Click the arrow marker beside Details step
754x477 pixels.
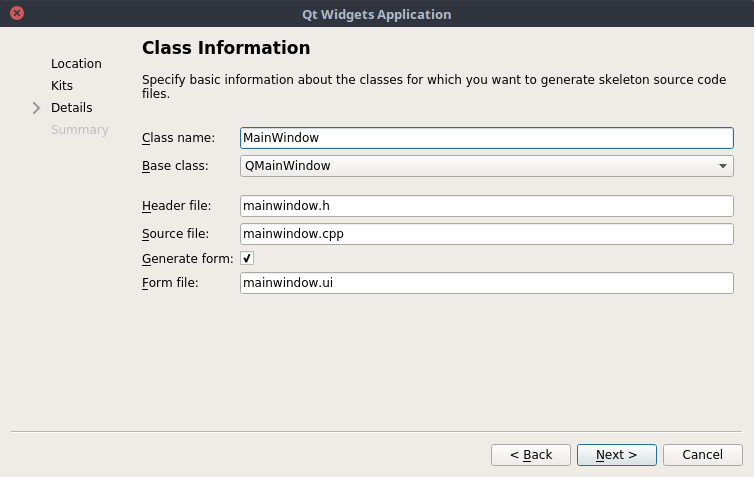pos(37,108)
